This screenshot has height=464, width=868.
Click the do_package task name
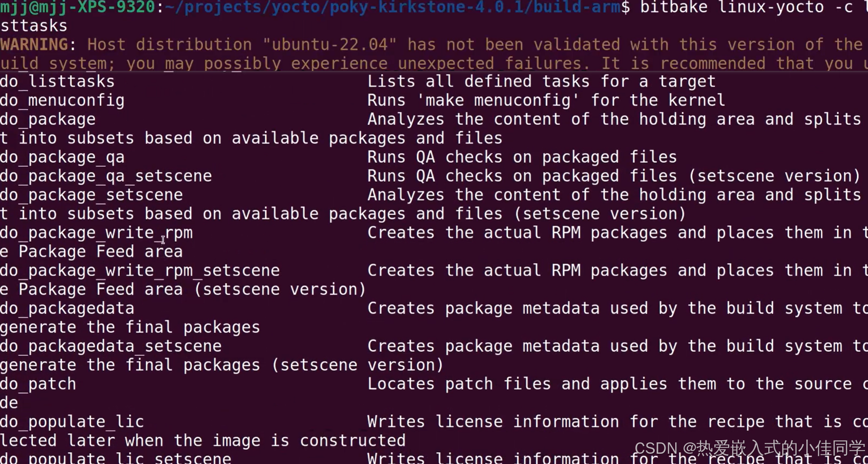tap(48, 120)
